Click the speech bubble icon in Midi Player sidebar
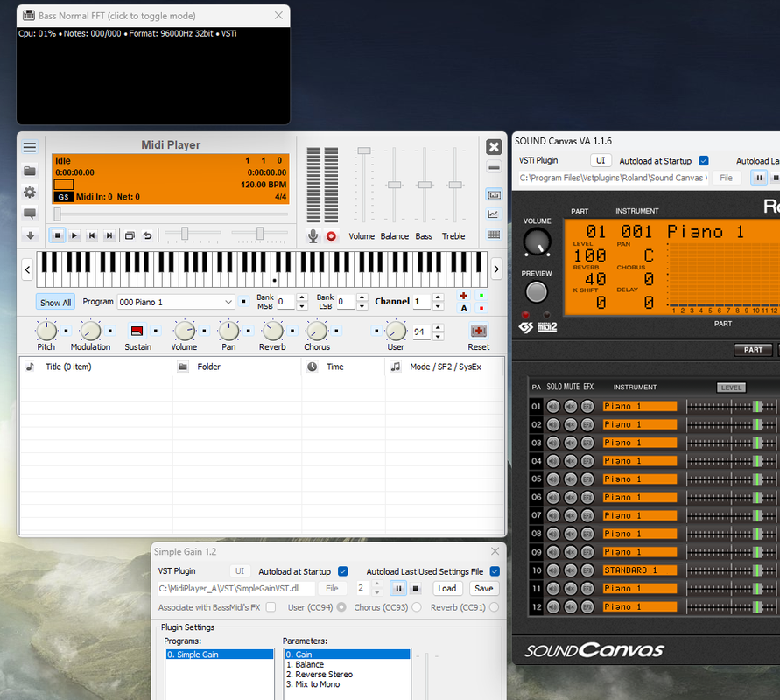This screenshot has width=780, height=700. 30,213
